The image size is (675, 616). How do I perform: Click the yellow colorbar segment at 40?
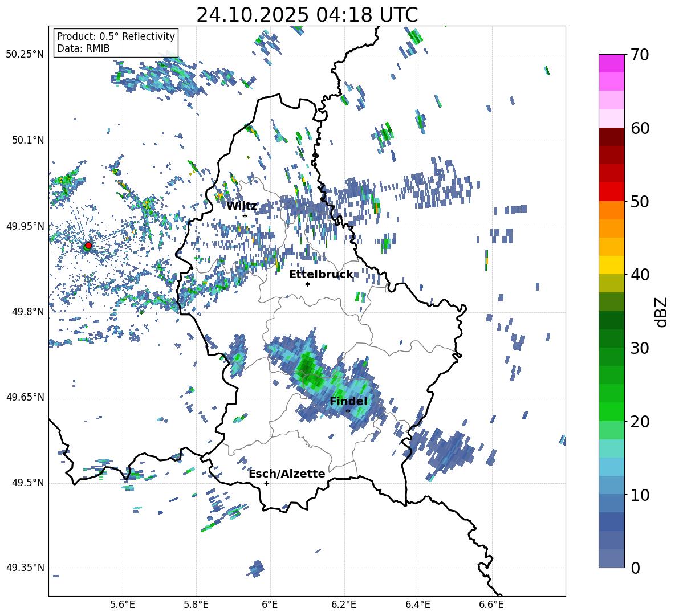pos(611,265)
